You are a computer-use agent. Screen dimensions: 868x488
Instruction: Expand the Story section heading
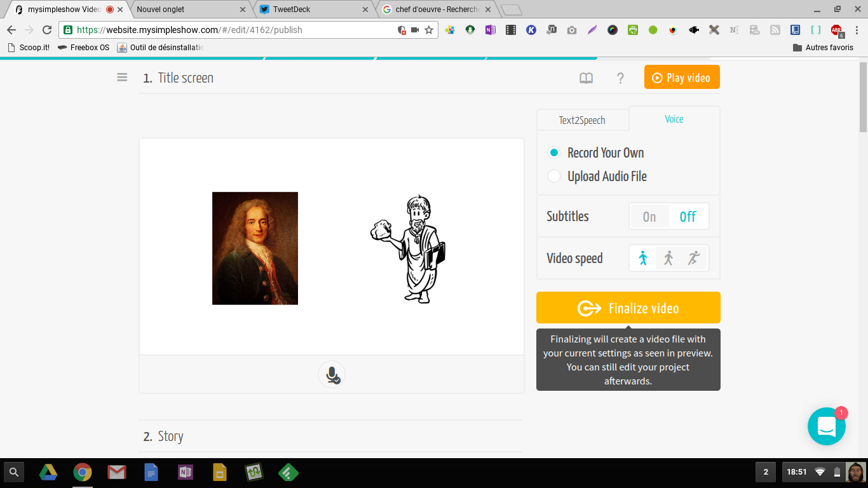pos(170,437)
